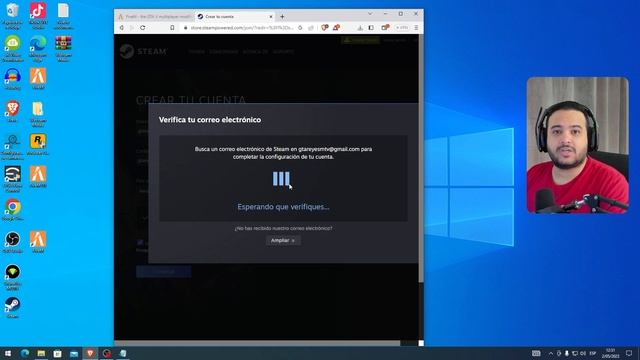Open the notification center in the taskbar

pos(629,353)
